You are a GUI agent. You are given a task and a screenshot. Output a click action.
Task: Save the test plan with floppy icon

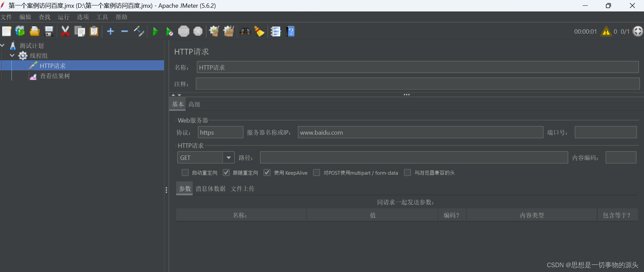(x=49, y=31)
